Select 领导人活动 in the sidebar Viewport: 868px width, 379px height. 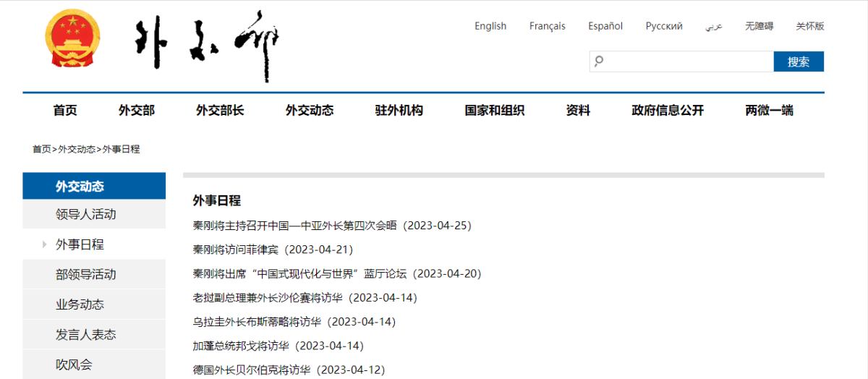pos(85,214)
